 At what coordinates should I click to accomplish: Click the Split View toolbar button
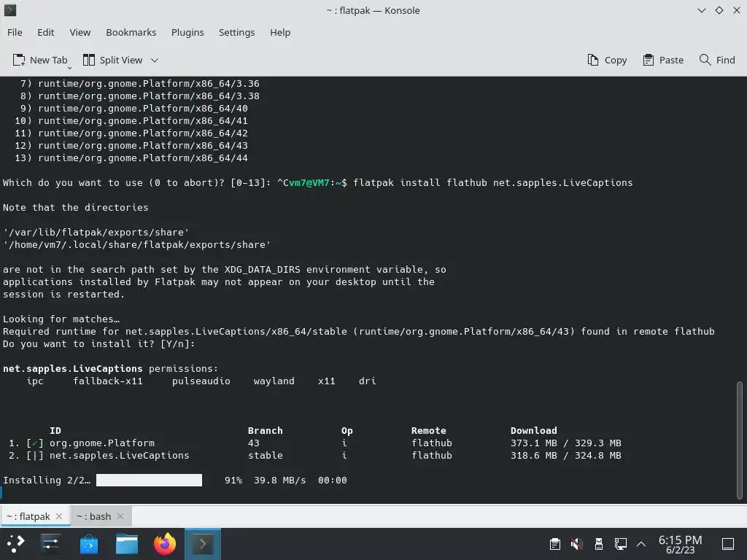click(113, 60)
